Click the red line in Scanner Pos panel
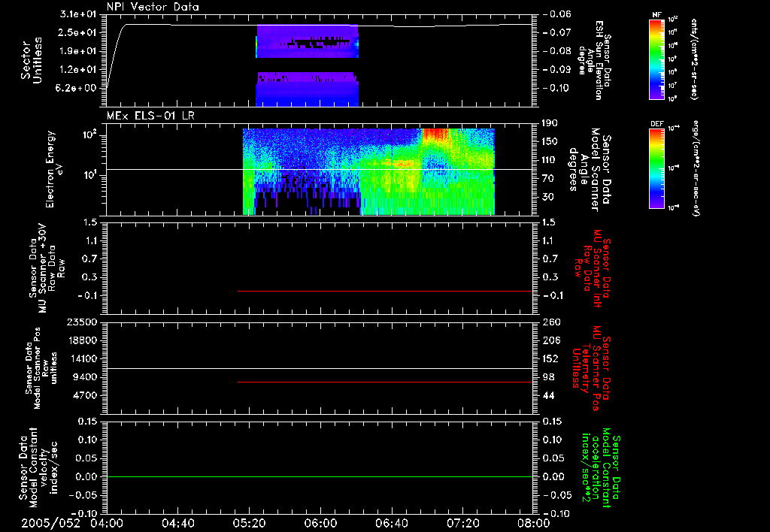This screenshot has height=532, width=770. click(385, 382)
